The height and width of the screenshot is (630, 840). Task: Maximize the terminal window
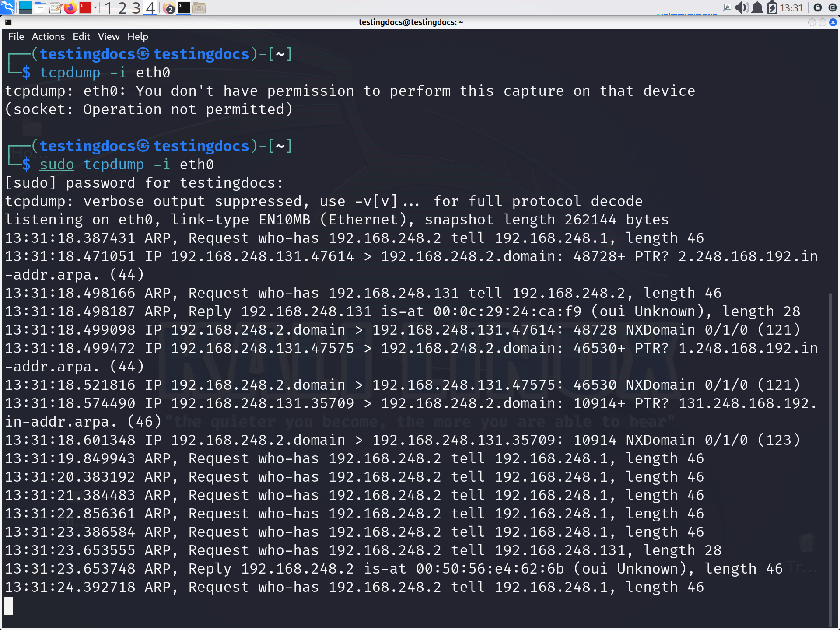(822, 22)
